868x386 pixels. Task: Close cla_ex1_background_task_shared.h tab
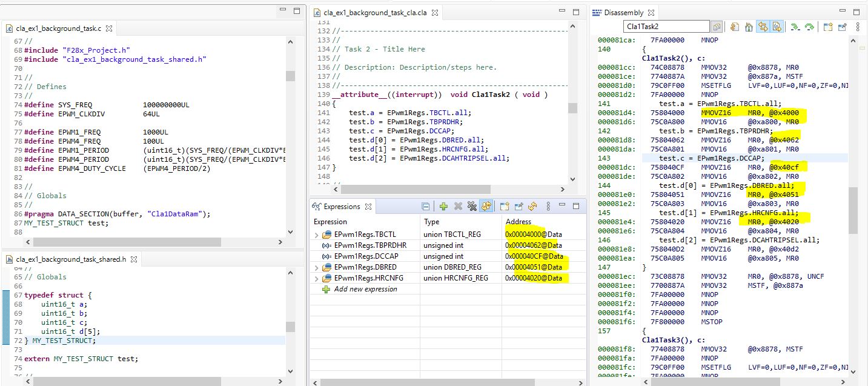tap(134, 259)
